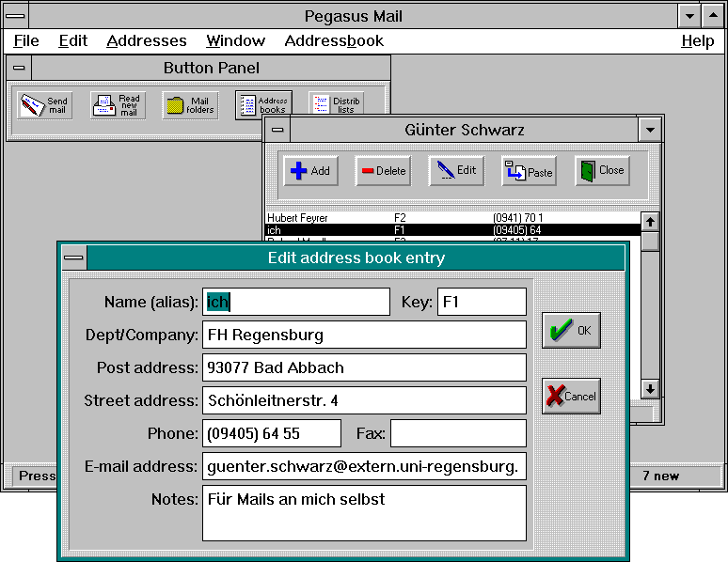This screenshot has height=562, width=728.
Task: Open Pegasus Mail system menu box
Action: pos(16,16)
